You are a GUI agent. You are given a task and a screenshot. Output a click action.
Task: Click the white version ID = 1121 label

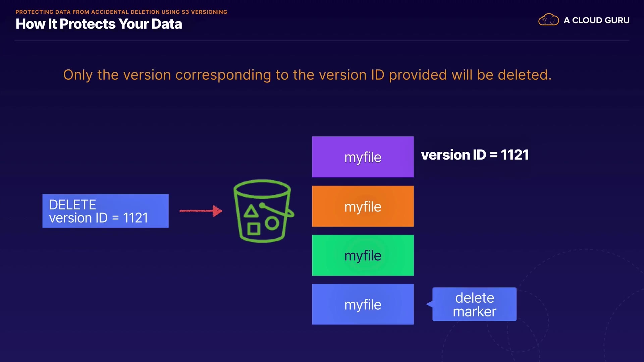(475, 155)
